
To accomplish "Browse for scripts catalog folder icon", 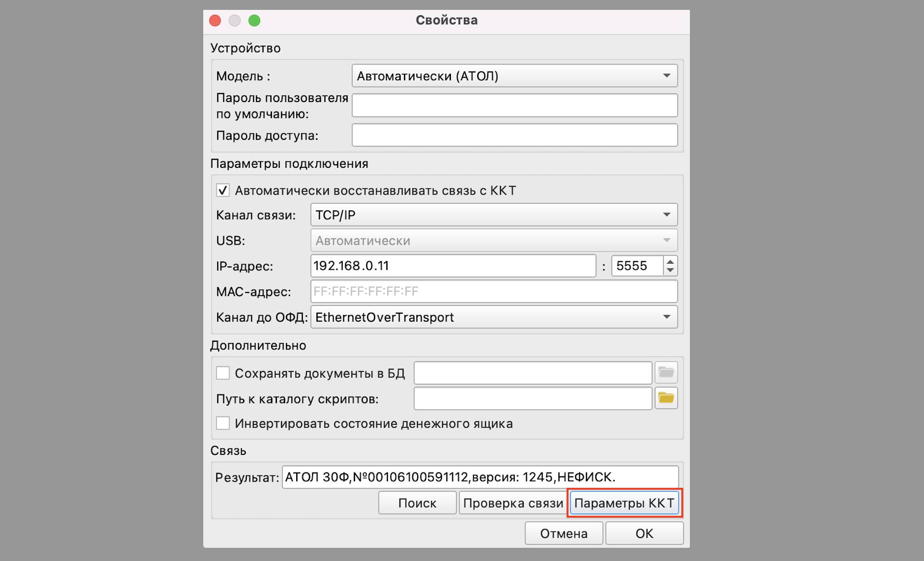I will pyautogui.click(x=666, y=398).
